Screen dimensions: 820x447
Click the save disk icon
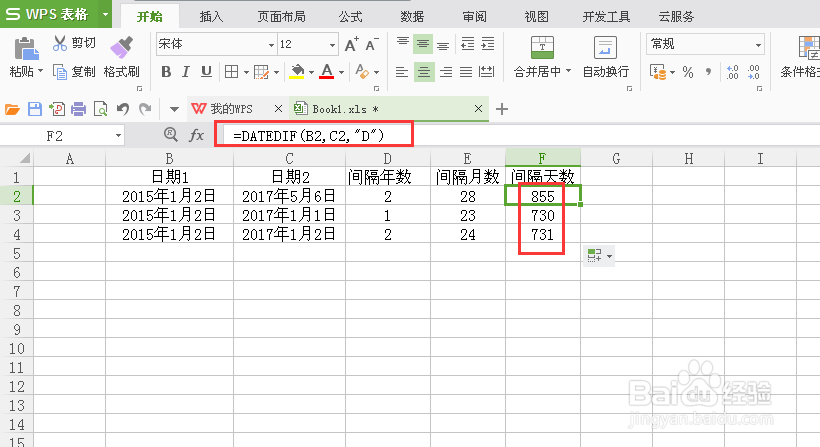point(35,109)
